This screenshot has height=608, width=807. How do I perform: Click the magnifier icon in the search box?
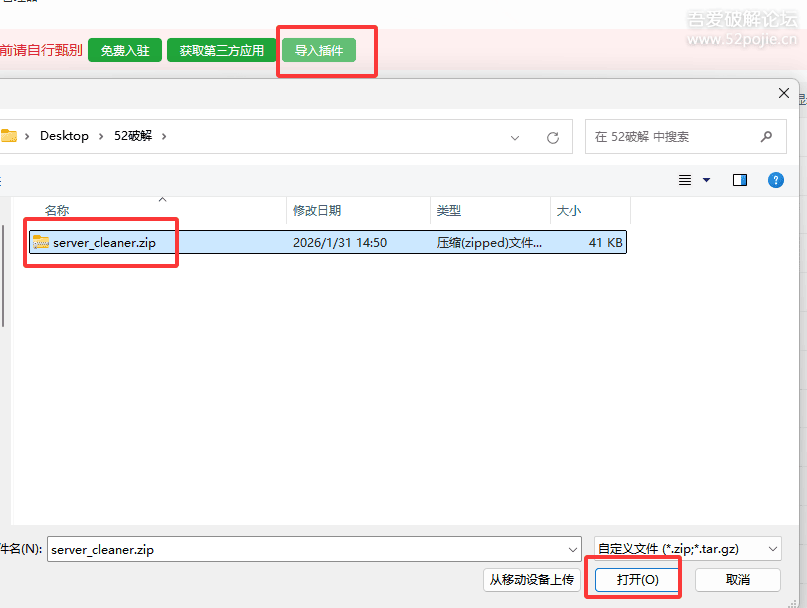tap(766, 137)
